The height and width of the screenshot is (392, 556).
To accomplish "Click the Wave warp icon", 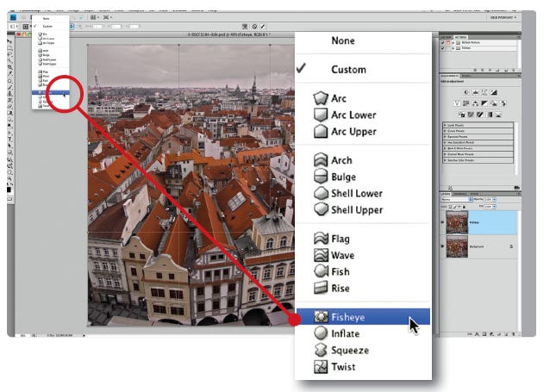I will (x=320, y=256).
